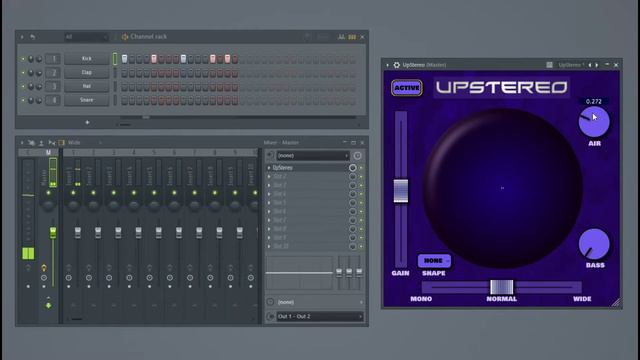Image resolution: width=640 pixels, height=360 pixels.
Task: Open the mixer input dropdown showing (none)
Action: pyautogui.click(x=313, y=156)
